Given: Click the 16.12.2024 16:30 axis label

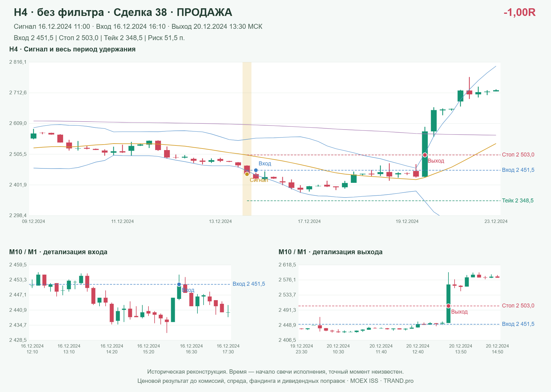Looking at the screenshot, I should pos(191,349).
